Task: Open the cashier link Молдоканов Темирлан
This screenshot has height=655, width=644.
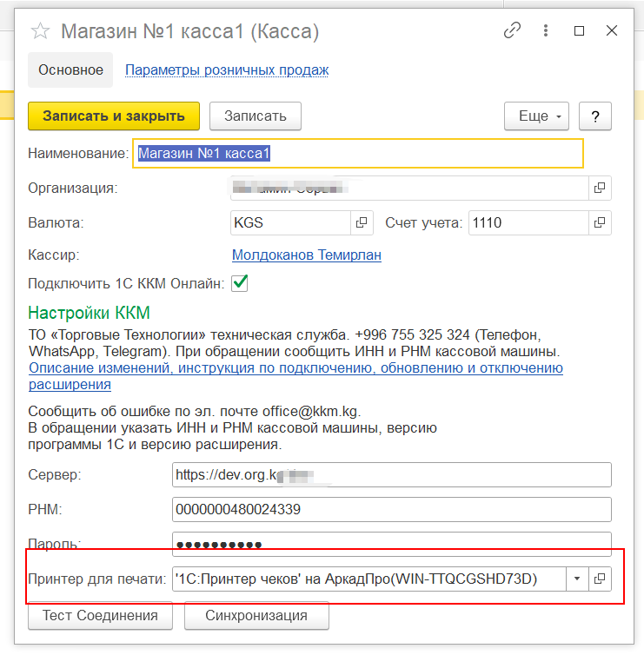Action: [x=306, y=255]
